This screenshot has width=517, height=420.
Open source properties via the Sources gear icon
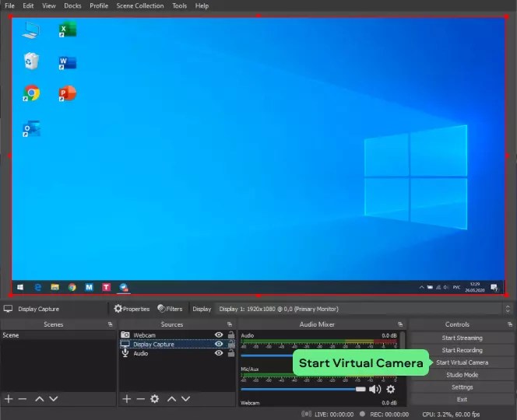(155, 399)
